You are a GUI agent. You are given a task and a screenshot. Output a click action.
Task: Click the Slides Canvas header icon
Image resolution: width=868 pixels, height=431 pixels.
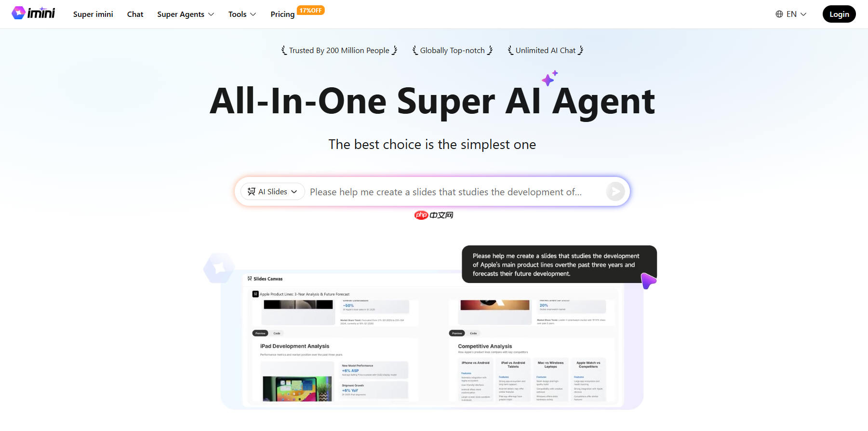(x=250, y=279)
